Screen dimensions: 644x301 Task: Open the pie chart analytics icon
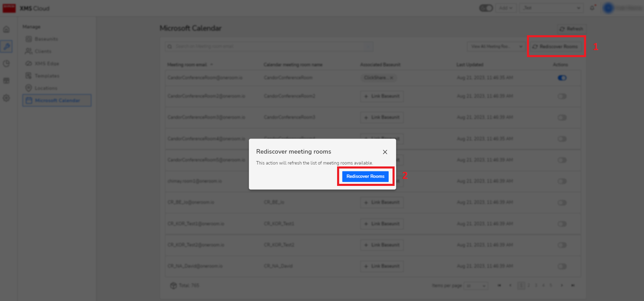tap(6, 64)
